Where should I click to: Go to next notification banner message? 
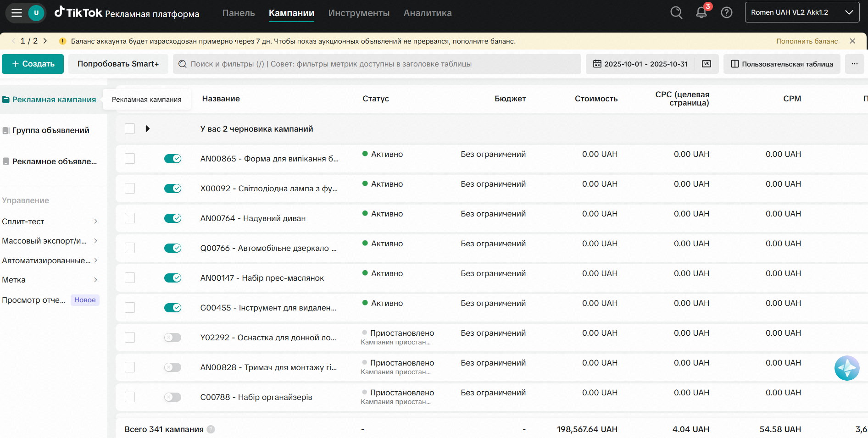click(45, 41)
